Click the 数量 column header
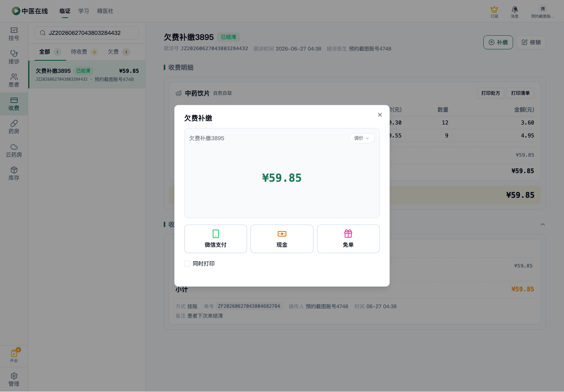Screen dimensions: 564x392 coord(443,110)
